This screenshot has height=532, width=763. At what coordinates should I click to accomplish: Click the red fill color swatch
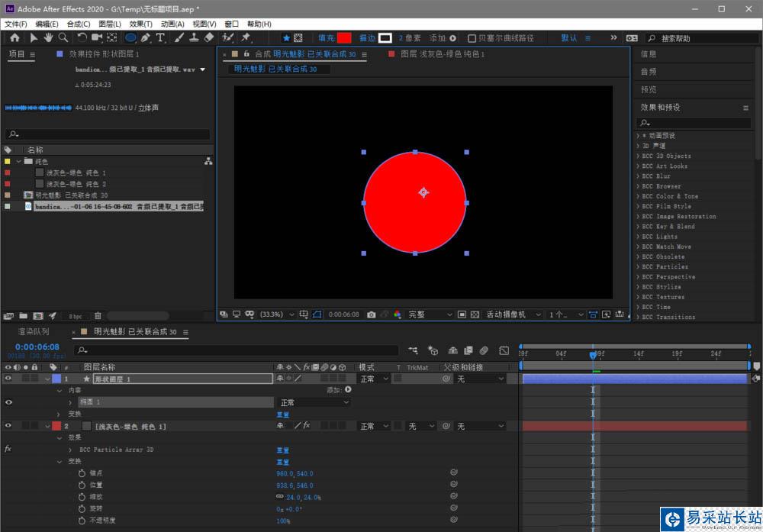[344, 38]
